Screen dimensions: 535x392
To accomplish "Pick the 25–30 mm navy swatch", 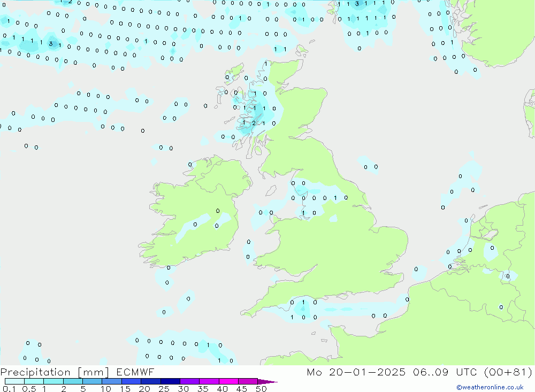I will pyautogui.click(x=170, y=381).
